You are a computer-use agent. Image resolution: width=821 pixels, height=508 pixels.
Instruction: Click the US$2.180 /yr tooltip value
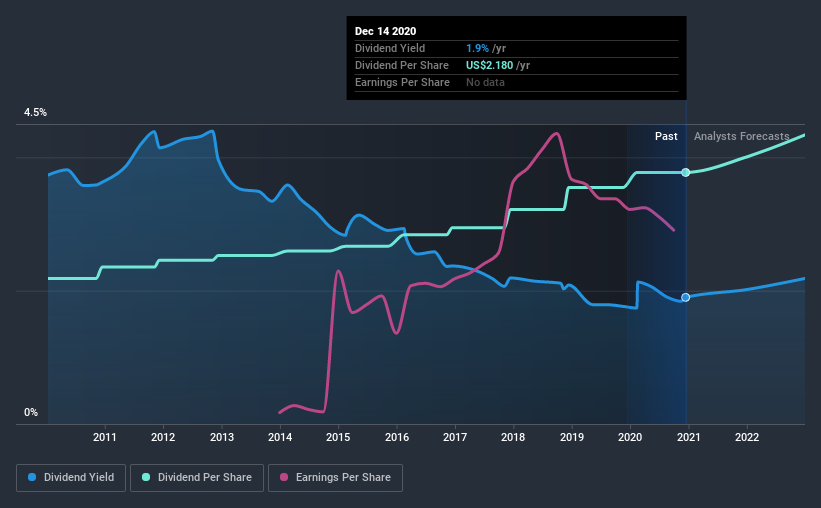click(x=498, y=65)
